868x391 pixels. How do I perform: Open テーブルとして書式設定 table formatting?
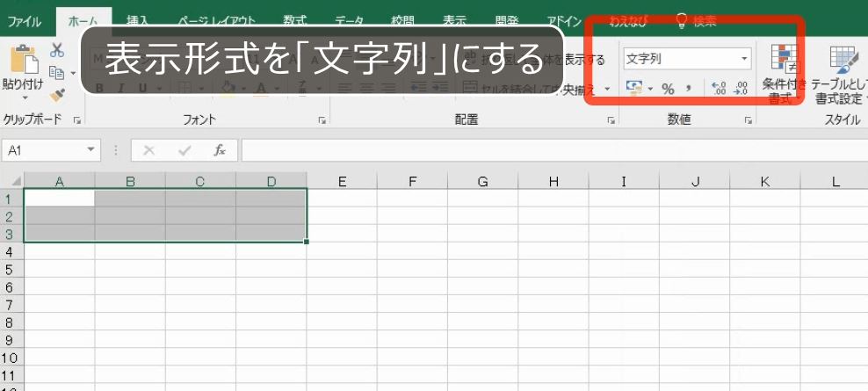tap(840, 75)
